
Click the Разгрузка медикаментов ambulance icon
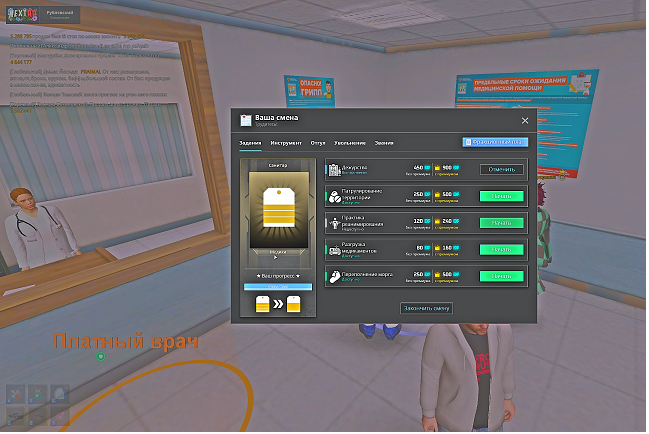point(336,251)
